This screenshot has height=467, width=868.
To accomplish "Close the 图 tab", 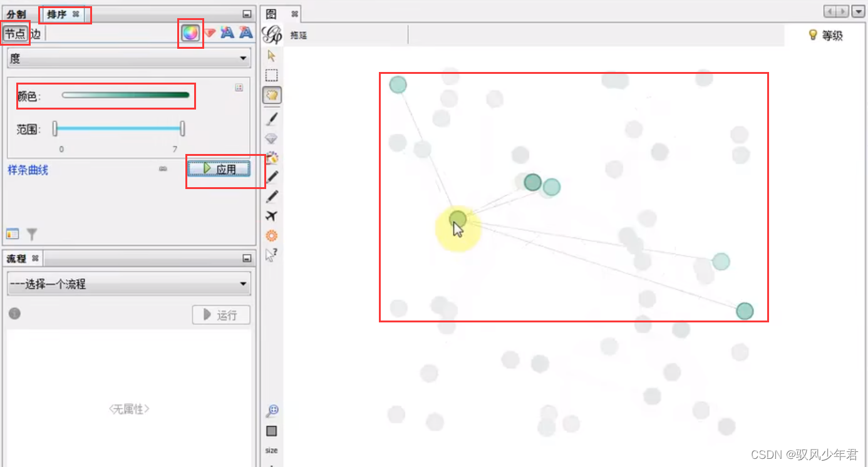I will click(294, 14).
